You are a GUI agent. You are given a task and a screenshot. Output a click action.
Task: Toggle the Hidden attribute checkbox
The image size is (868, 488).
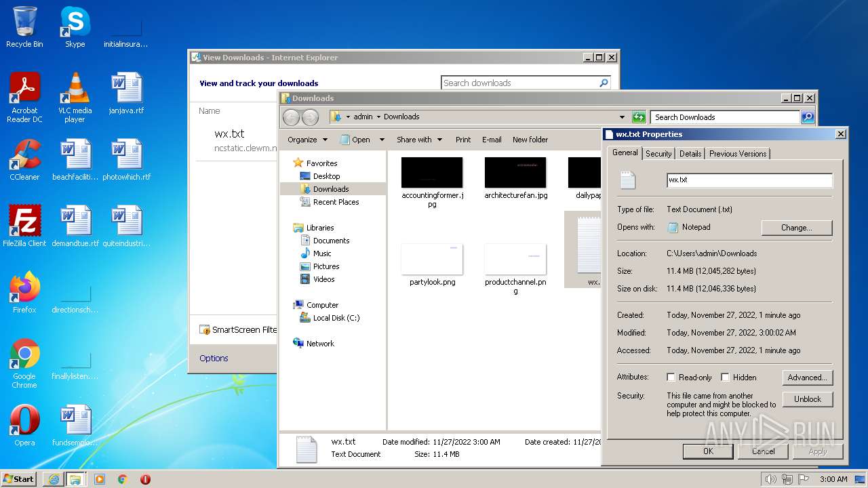click(725, 378)
